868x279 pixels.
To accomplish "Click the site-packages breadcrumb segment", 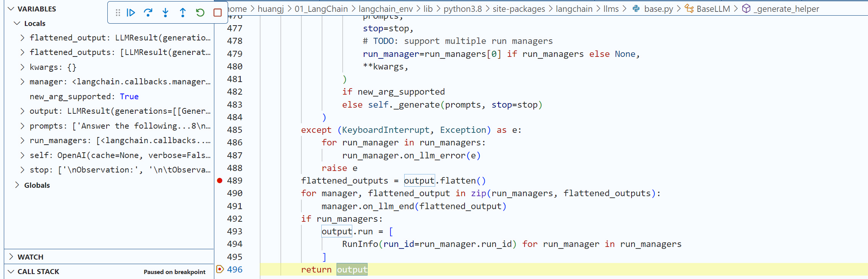I will [x=518, y=9].
